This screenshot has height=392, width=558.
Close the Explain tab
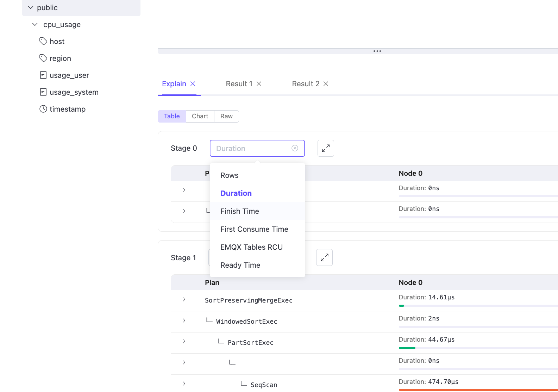pos(193,84)
